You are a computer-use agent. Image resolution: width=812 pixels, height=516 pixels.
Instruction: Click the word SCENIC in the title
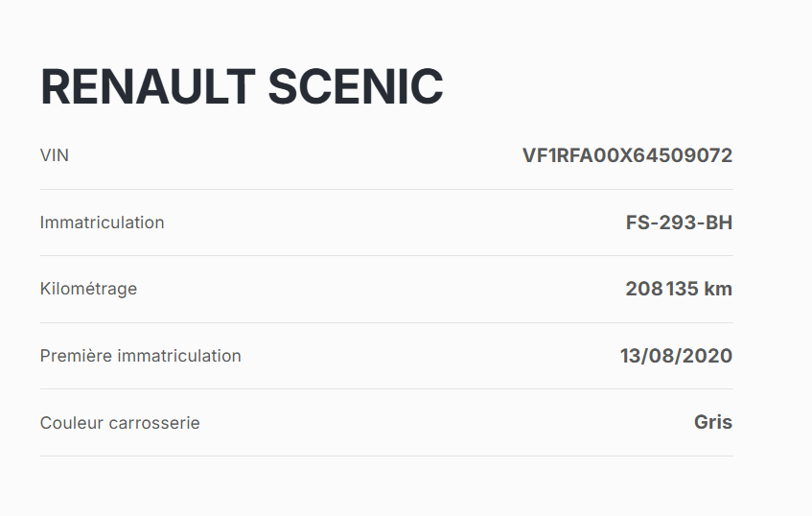click(356, 87)
